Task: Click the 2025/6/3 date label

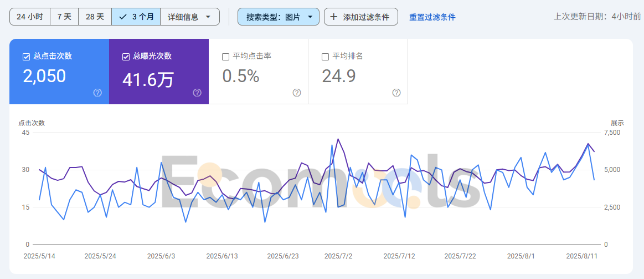Action: click(x=161, y=256)
